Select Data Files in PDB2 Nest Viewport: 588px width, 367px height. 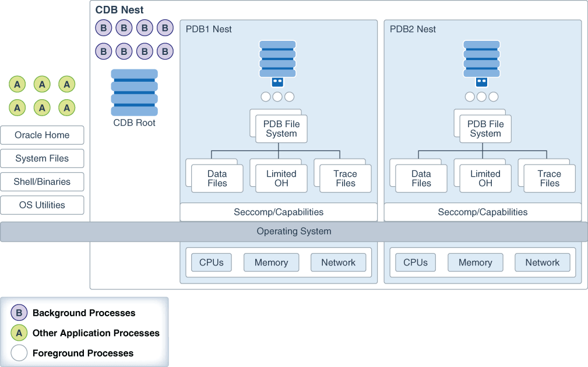(421, 179)
